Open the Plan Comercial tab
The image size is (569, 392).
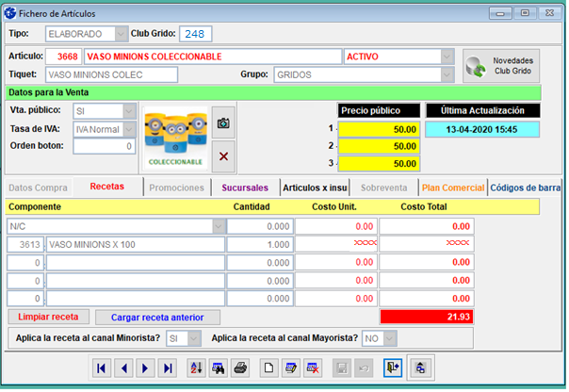pyautogui.click(x=452, y=187)
